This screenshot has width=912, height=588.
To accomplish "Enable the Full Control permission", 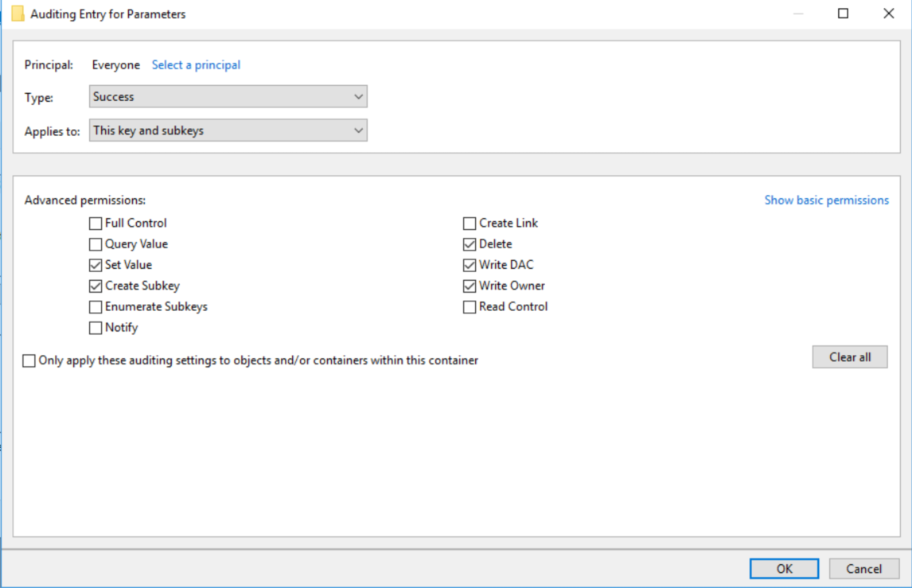I will [95, 223].
